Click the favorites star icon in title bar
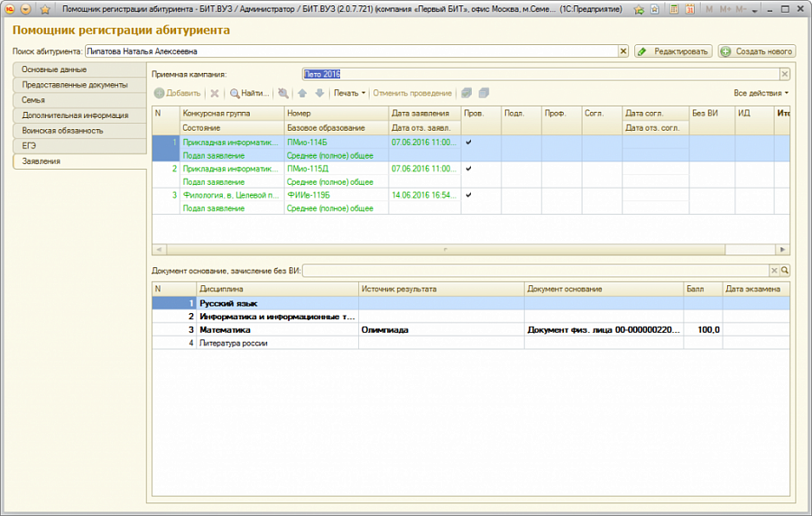 click(x=45, y=9)
